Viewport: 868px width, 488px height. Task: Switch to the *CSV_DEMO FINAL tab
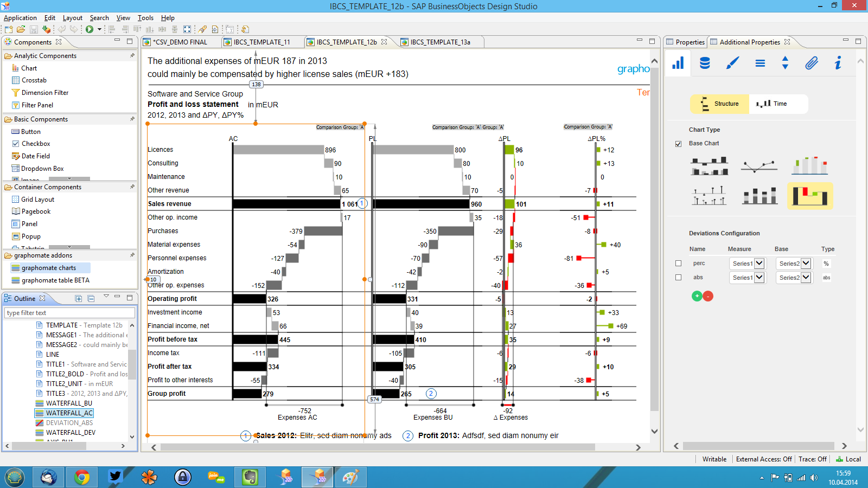pyautogui.click(x=180, y=42)
